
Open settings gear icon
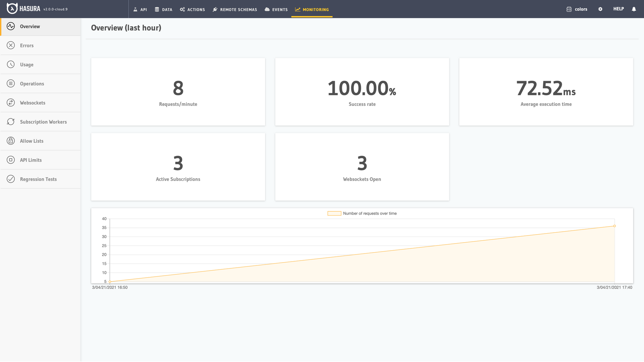pos(600,9)
